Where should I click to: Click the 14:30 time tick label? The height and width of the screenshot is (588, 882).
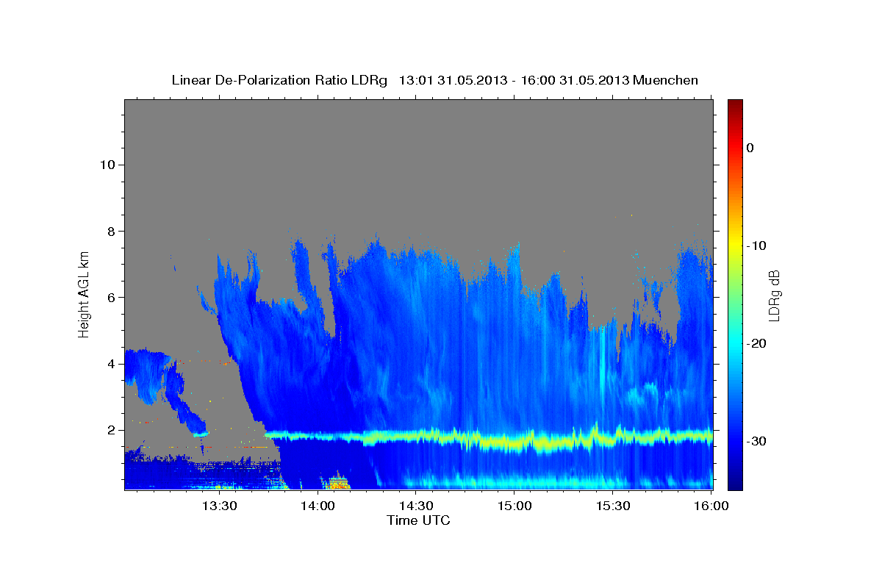pos(416,506)
